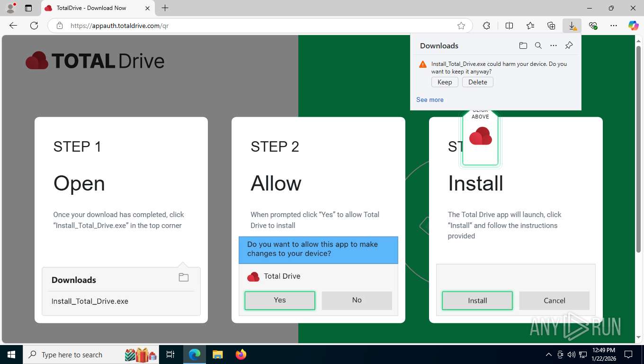Pin the Downloads panel
Viewport: 644px width, 364px height.
click(x=569, y=45)
